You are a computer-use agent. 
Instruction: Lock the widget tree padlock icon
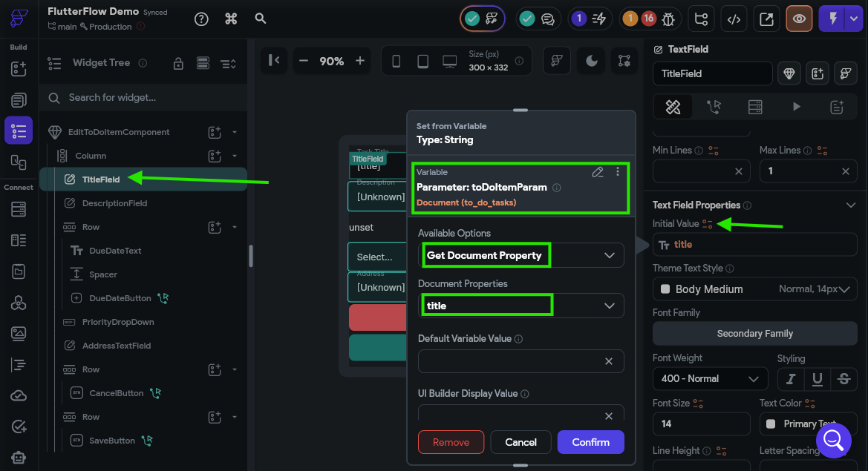[x=178, y=64]
